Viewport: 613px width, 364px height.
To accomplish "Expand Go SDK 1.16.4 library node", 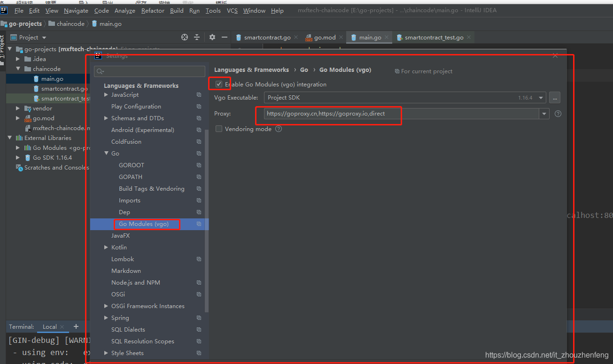I will (18, 158).
